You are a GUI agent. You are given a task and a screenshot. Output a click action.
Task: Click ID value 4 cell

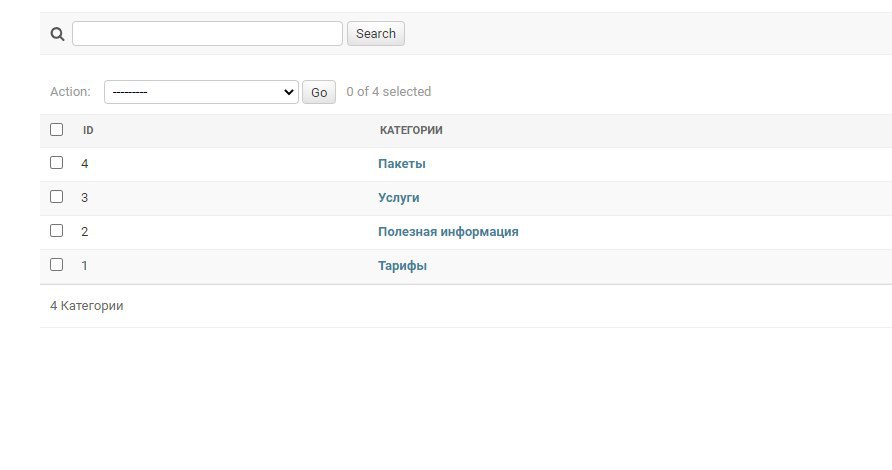coord(84,164)
